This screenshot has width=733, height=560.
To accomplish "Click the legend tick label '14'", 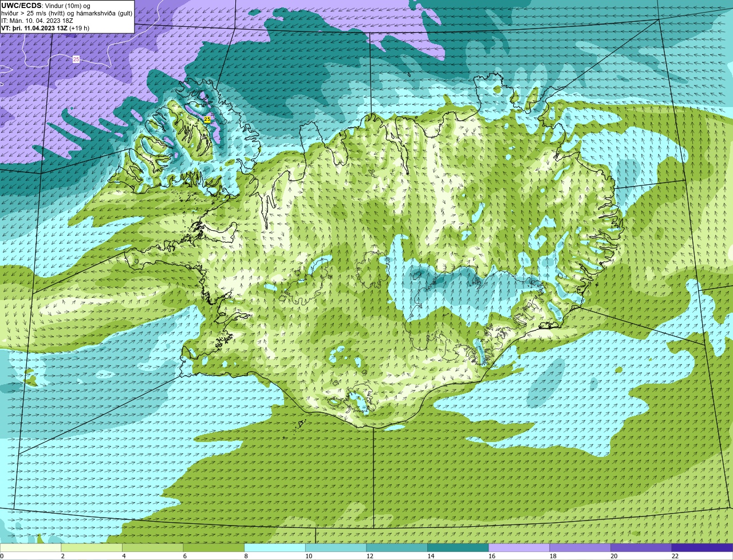I will click(431, 556).
